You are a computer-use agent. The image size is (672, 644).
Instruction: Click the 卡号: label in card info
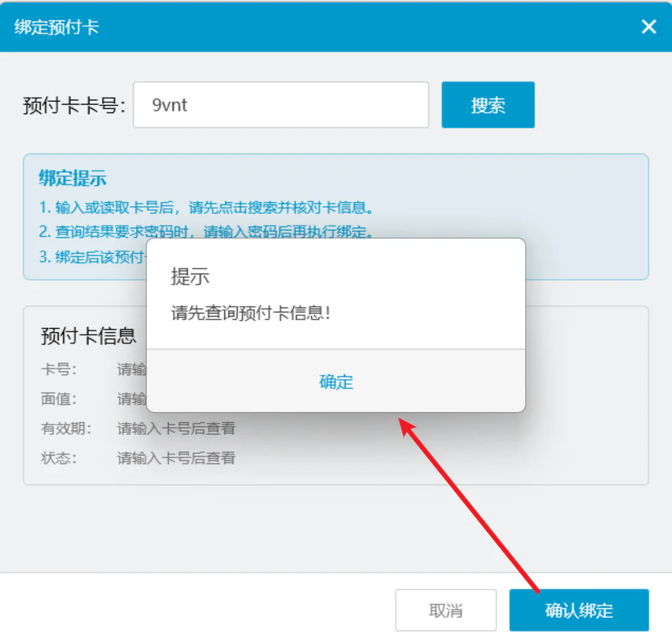pyautogui.click(x=59, y=369)
